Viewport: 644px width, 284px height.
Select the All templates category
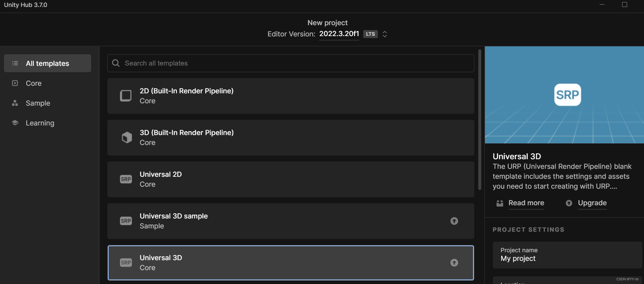click(x=47, y=63)
